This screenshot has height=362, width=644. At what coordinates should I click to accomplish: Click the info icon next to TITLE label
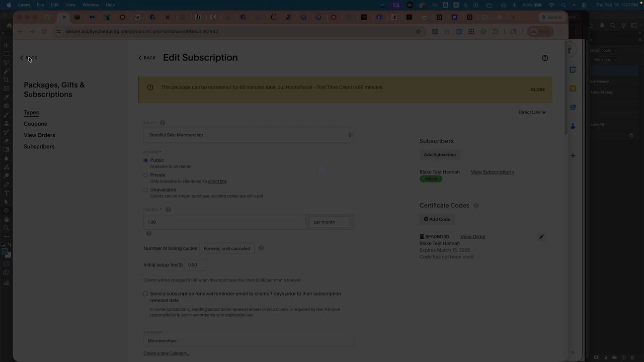[x=163, y=123]
